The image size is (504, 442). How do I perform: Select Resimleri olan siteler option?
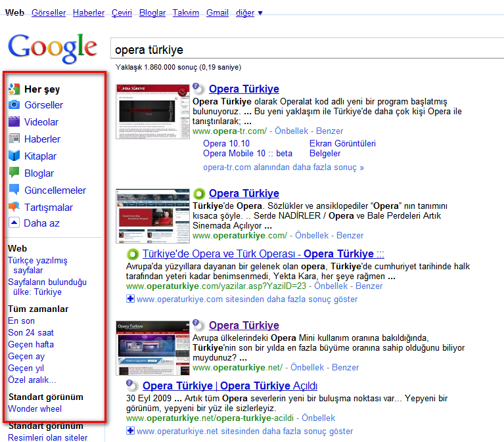click(47, 437)
